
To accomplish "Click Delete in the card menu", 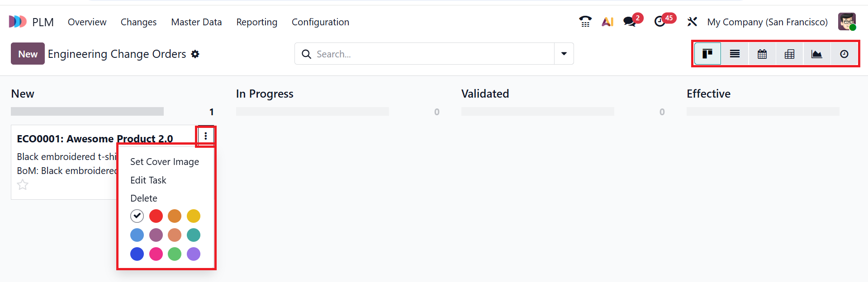I will 144,198.
